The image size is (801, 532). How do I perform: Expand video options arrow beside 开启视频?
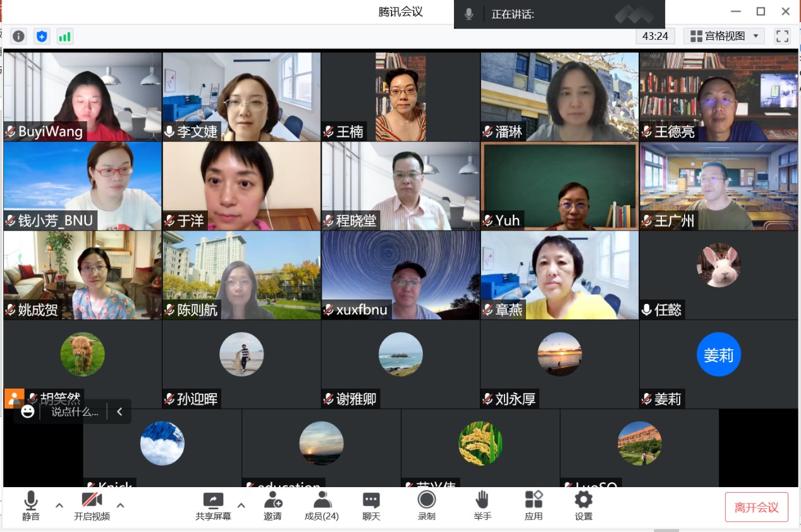120,505
